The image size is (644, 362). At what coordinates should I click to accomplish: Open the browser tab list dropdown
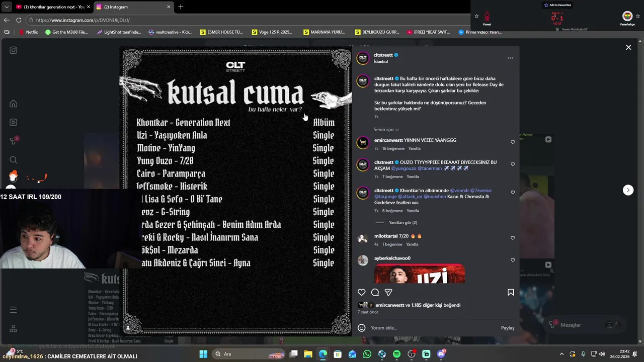coord(6,7)
